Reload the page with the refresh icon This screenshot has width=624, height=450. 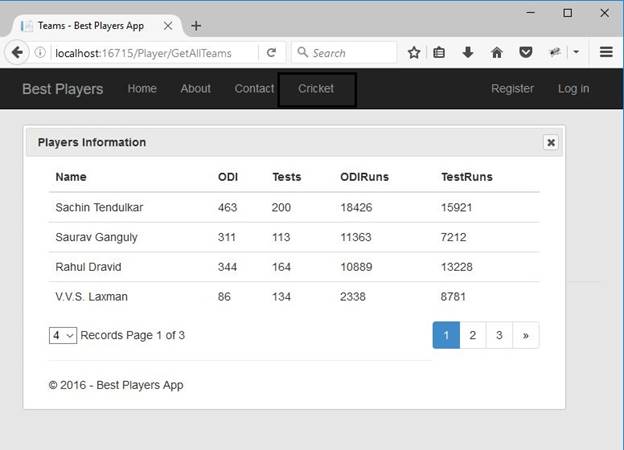[x=271, y=52]
